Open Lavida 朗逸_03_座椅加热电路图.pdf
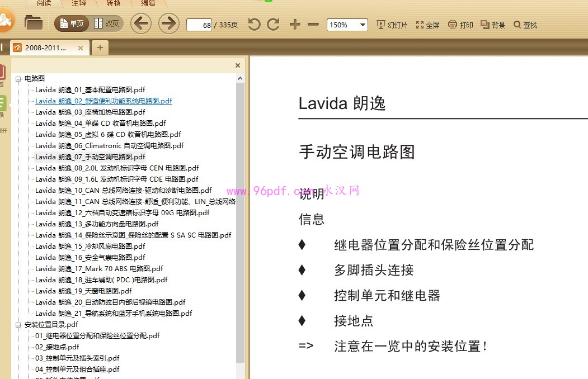 tap(90, 112)
